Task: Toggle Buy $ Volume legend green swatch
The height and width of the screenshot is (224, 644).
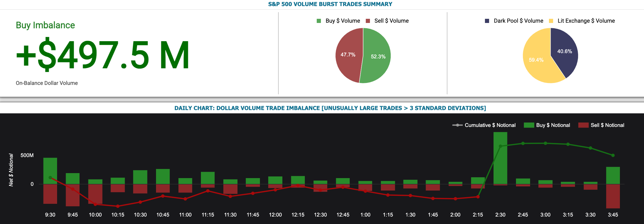Action: coord(319,21)
